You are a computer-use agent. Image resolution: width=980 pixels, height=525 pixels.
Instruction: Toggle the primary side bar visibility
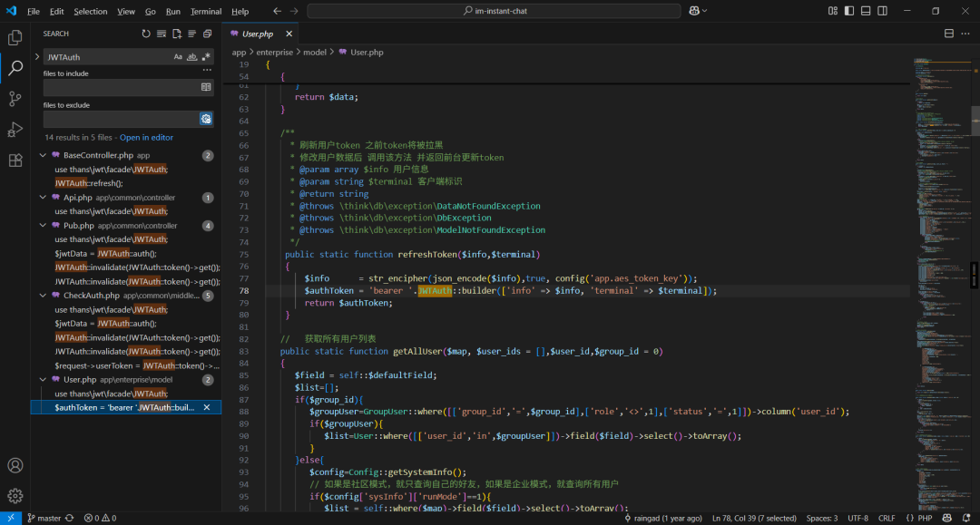tap(848, 11)
